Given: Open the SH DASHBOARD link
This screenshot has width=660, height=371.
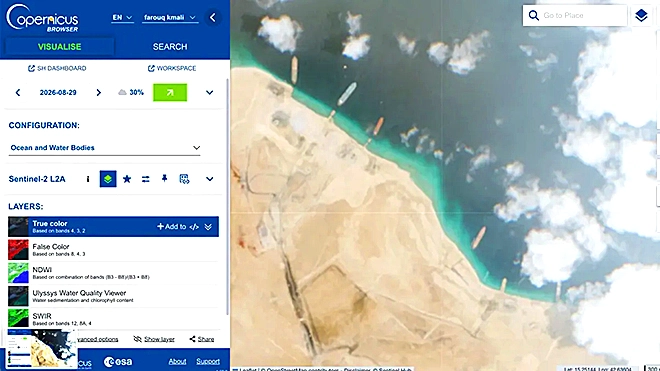Looking at the screenshot, I should coord(57,68).
